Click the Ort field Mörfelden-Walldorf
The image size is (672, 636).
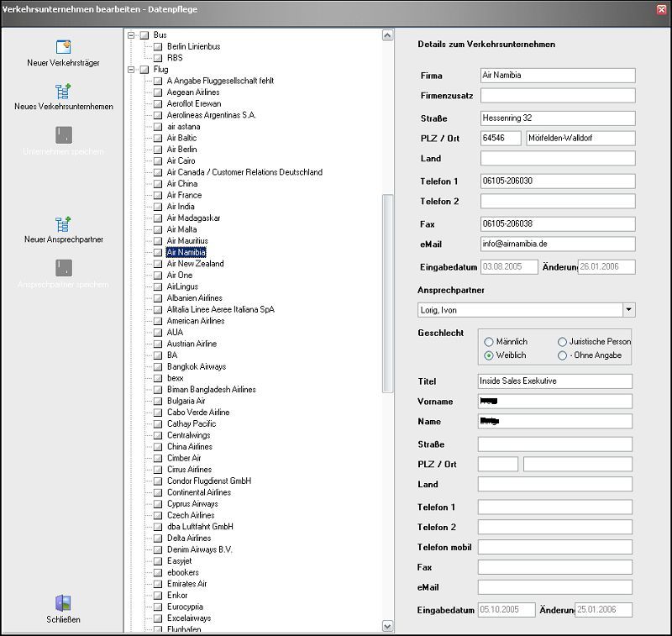pyautogui.click(x=580, y=138)
